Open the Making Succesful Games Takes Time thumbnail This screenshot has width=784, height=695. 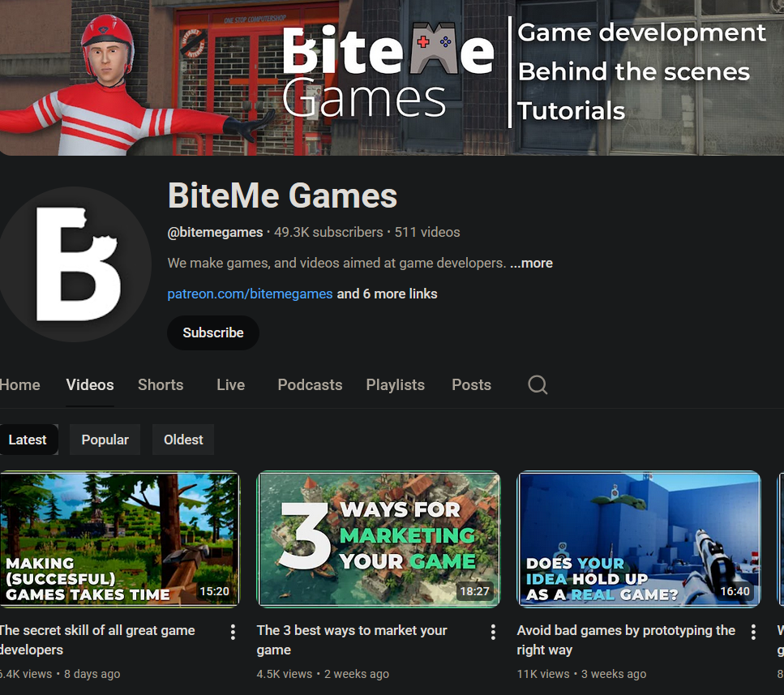(119, 539)
